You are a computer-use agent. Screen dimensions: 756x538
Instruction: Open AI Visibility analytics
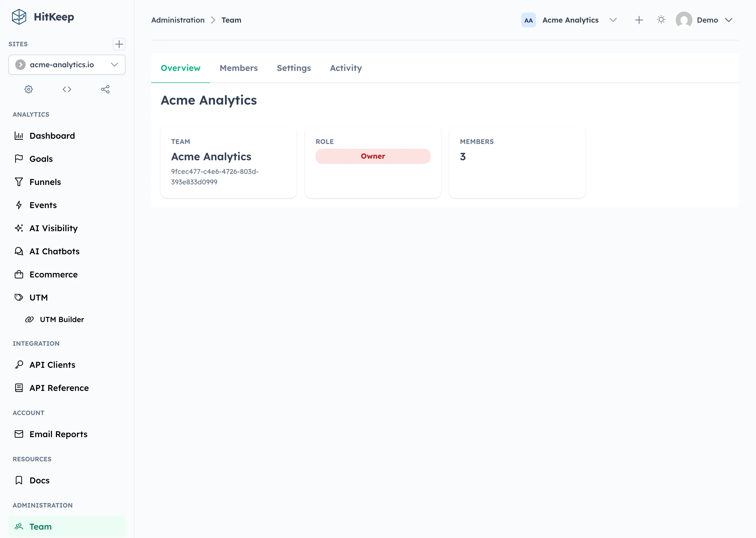(x=54, y=228)
